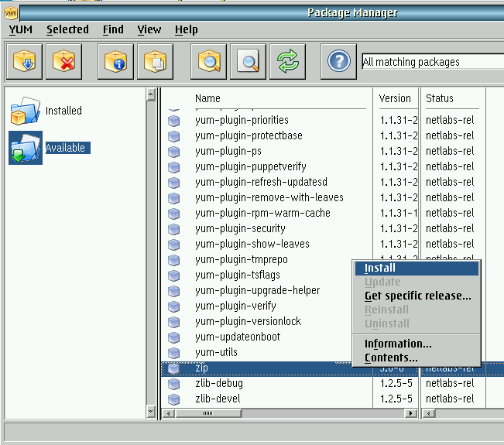Screen dimensions: 504x445
Task: Select the yum-plugin-upgrade-helper package
Action: point(258,290)
